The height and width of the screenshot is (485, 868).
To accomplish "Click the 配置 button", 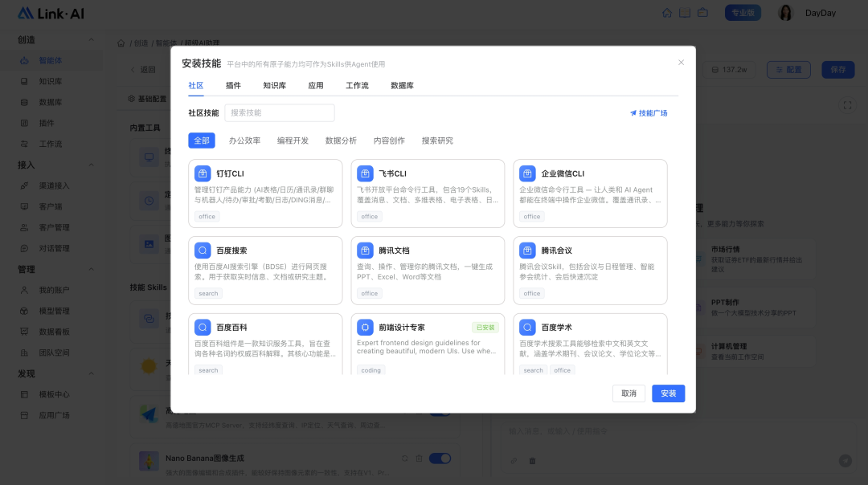I will [789, 70].
